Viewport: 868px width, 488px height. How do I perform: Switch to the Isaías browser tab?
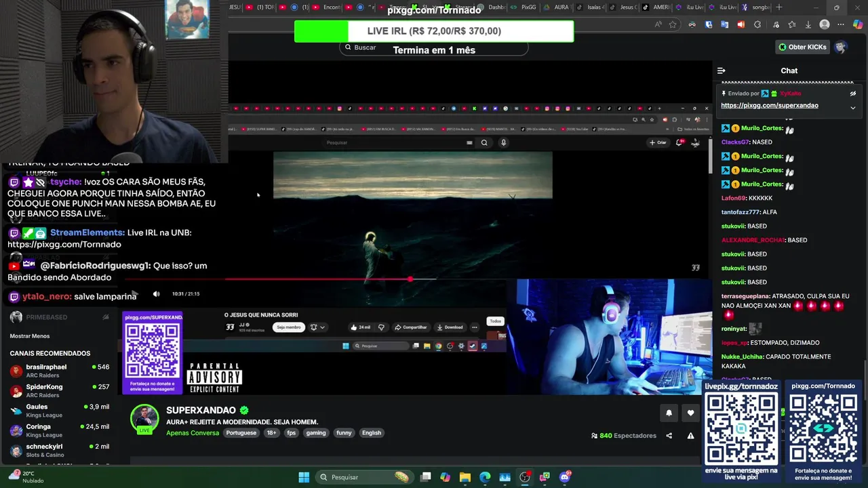tap(589, 7)
